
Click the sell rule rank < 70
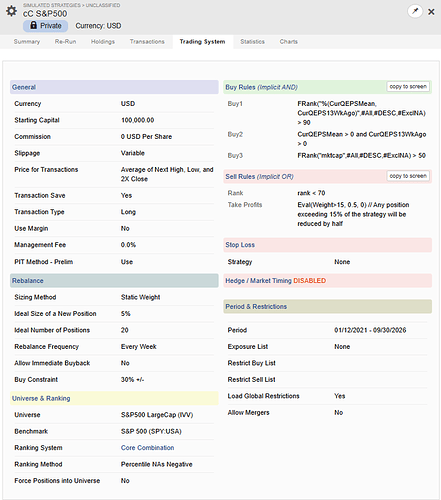click(x=311, y=193)
